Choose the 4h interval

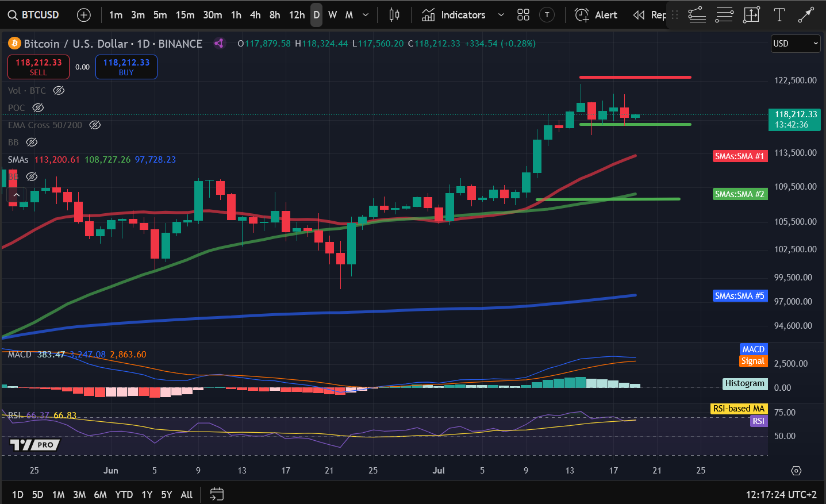[255, 15]
